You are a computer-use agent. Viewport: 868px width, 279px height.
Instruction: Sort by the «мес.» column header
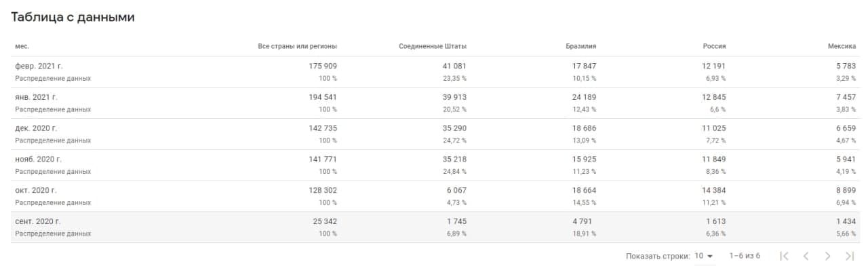22,46
